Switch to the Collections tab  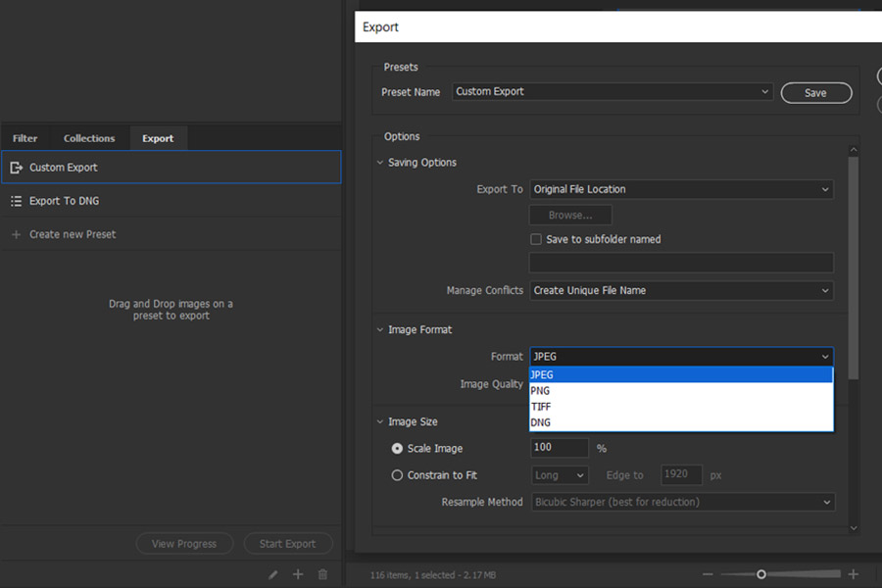click(x=88, y=138)
